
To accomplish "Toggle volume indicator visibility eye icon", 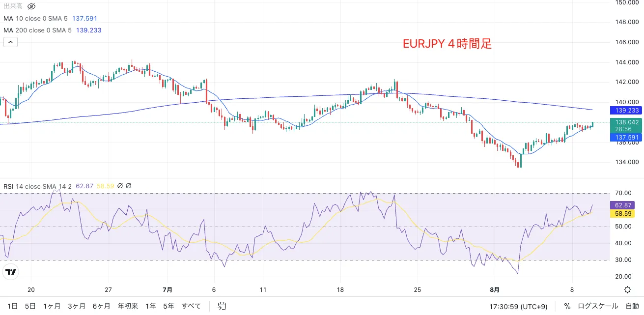I will [31, 6].
